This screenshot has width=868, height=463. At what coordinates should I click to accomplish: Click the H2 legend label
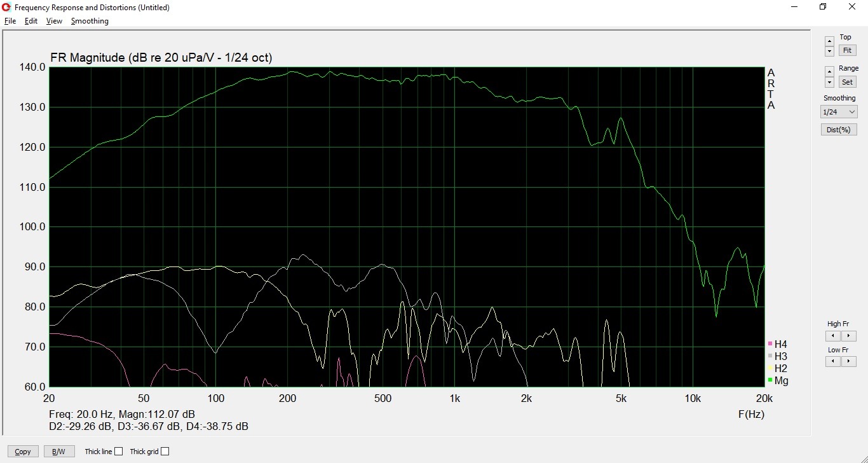[x=781, y=368]
